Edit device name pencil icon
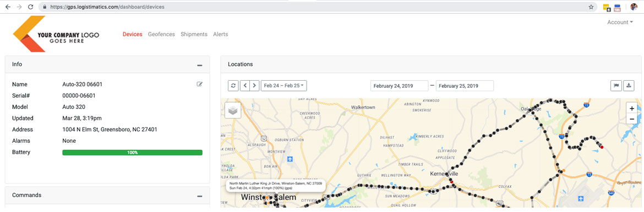Screen dimensions: 644x212 tap(200, 85)
